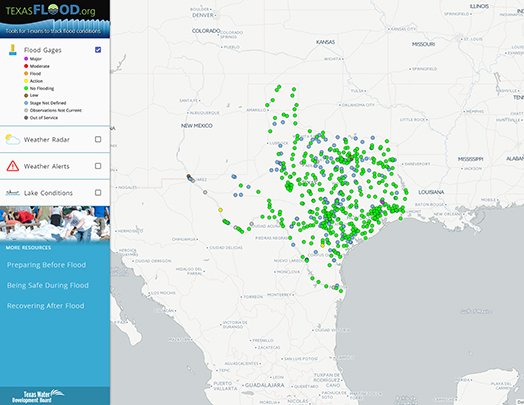
Task: Enable the Weather Radar checkbox
Action: click(98, 139)
